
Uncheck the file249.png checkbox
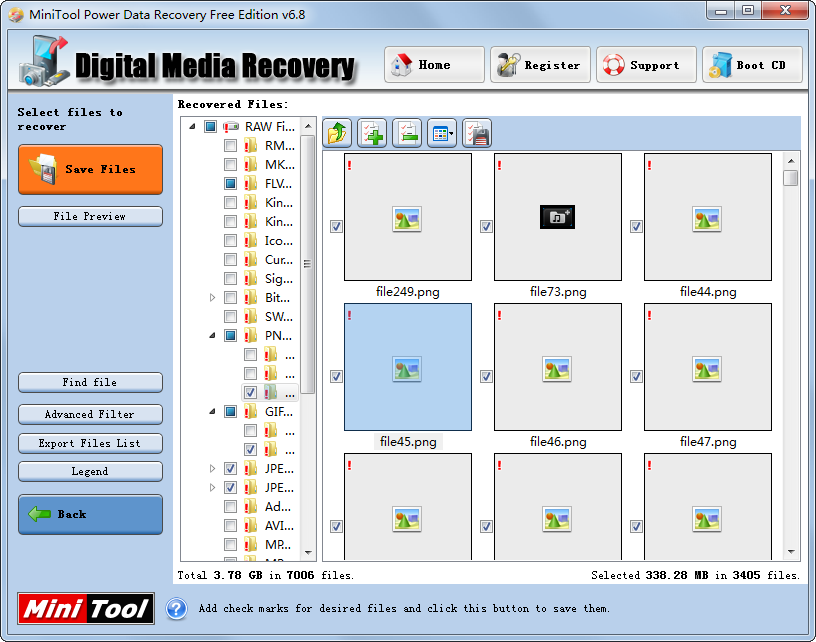(336, 226)
